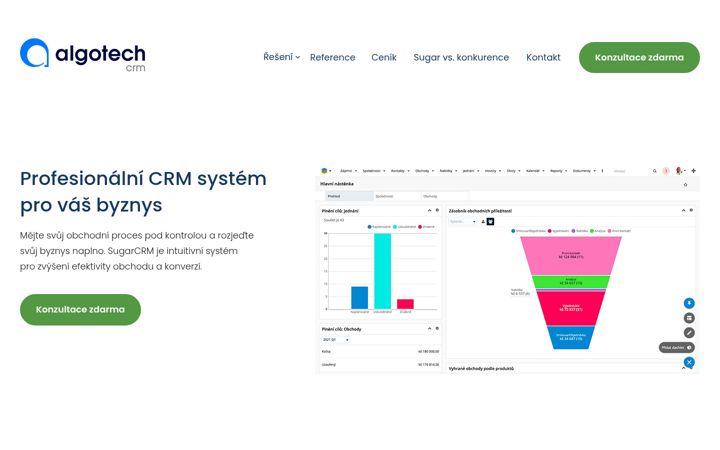Viewport: 720px width, 450px height.
Task: Switch to the Společnosti dashboard tab
Action: [397, 196]
